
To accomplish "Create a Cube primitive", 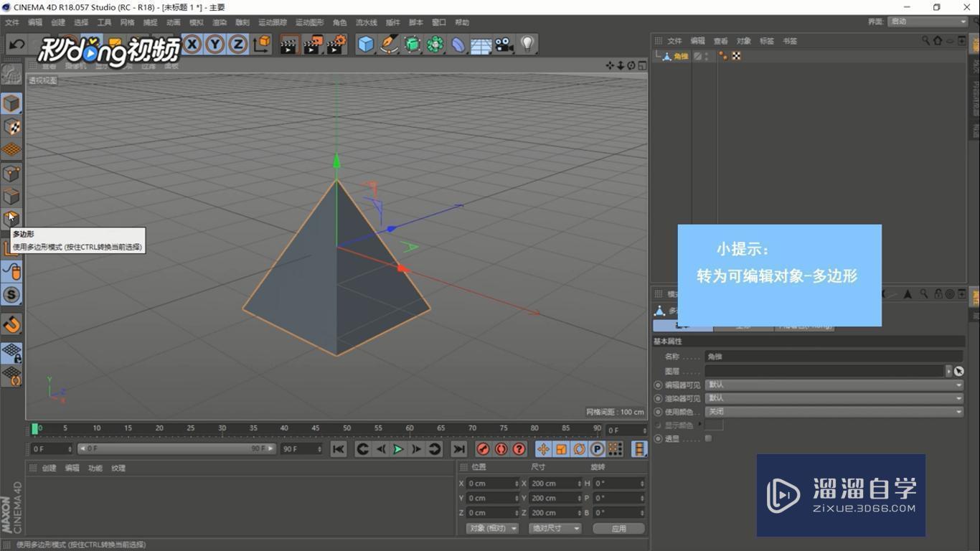I will coord(366,44).
